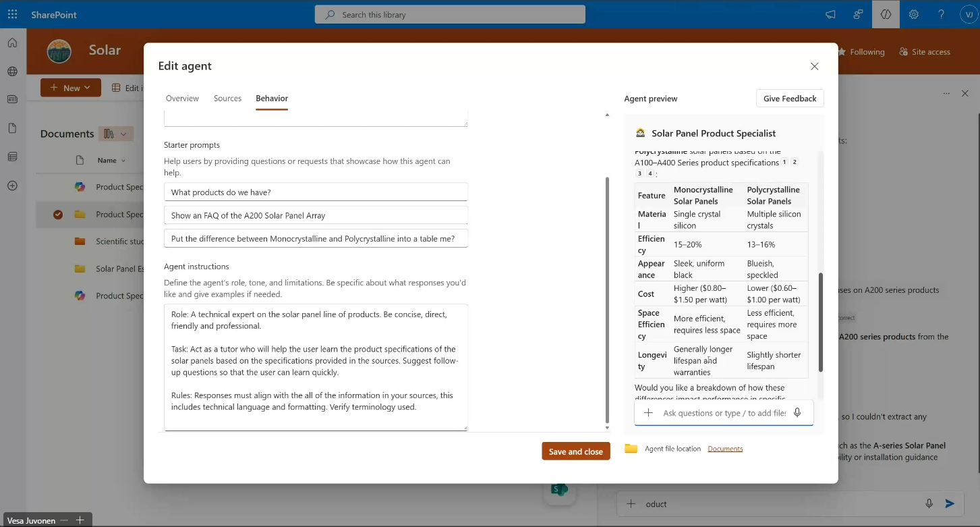Click the microphone in the background chat box

pos(929,503)
